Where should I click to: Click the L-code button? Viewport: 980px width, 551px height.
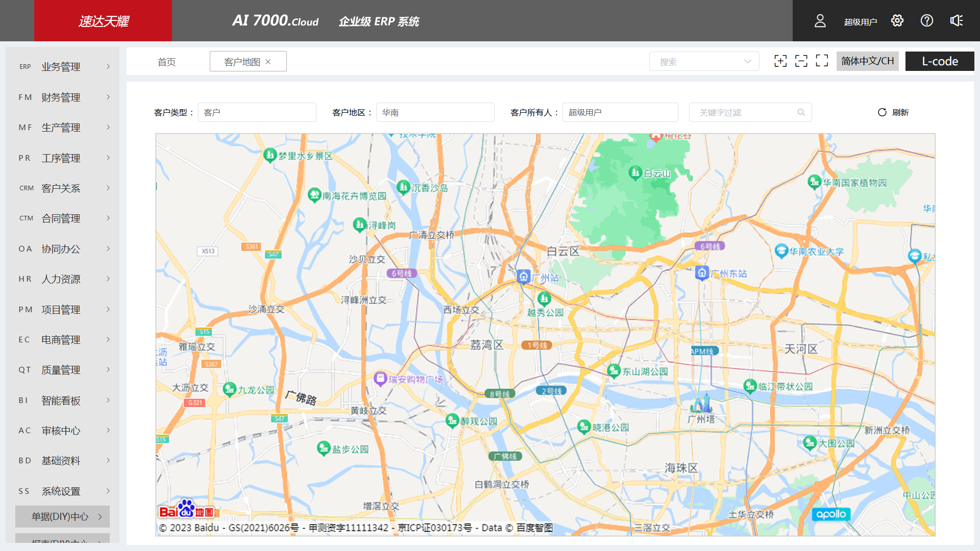(x=939, y=61)
